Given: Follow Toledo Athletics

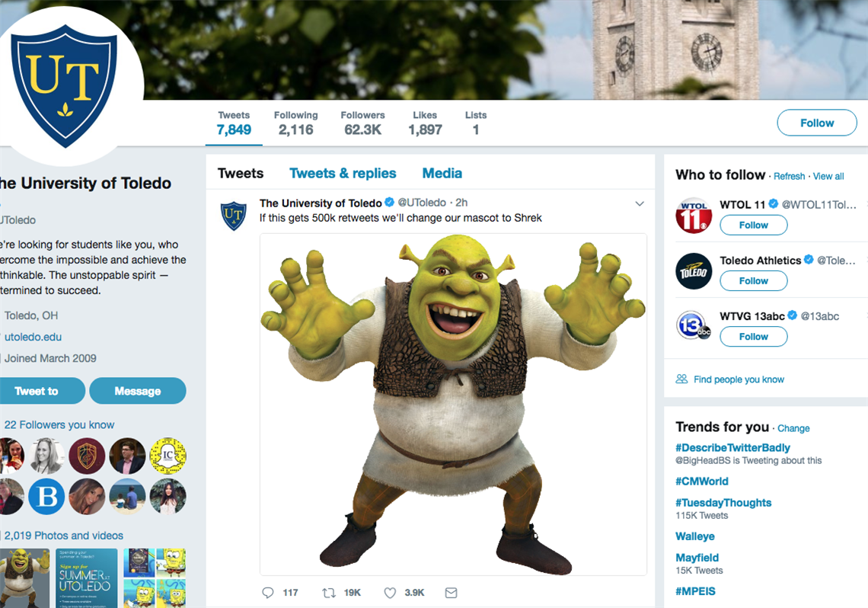Looking at the screenshot, I should [x=754, y=280].
